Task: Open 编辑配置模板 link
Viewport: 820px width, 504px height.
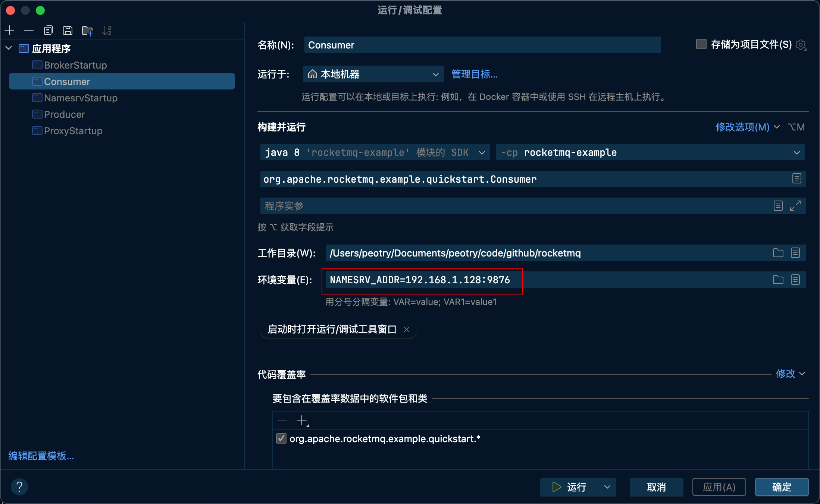Action: click(x=41, y=456)
